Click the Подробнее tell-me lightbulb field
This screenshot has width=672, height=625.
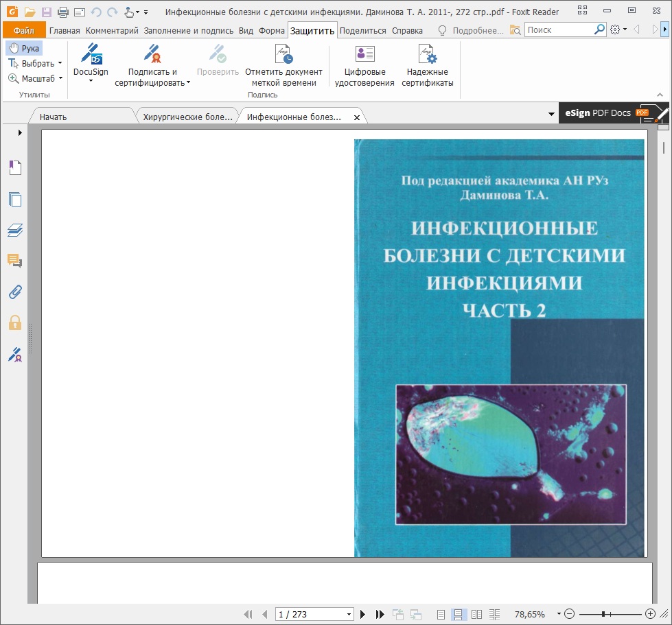click(471, 30)
